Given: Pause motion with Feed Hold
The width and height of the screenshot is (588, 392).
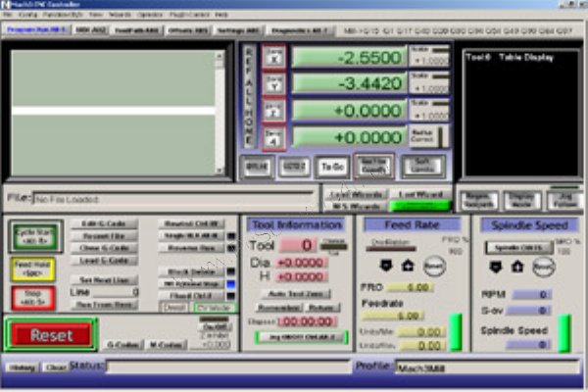Looking at the screenshot, I should click(33, 269).
